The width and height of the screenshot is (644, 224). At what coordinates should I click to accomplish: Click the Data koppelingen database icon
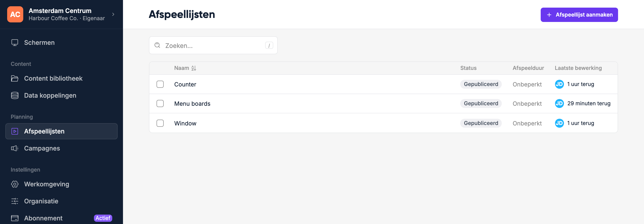pyautogui.click(x=15, y=95)
